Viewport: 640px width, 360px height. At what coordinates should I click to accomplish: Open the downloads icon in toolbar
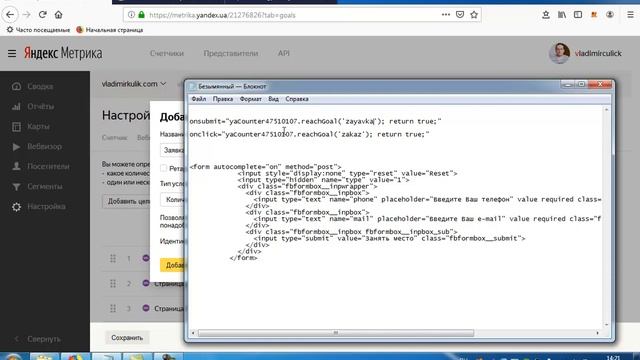[x=546, y=15]
